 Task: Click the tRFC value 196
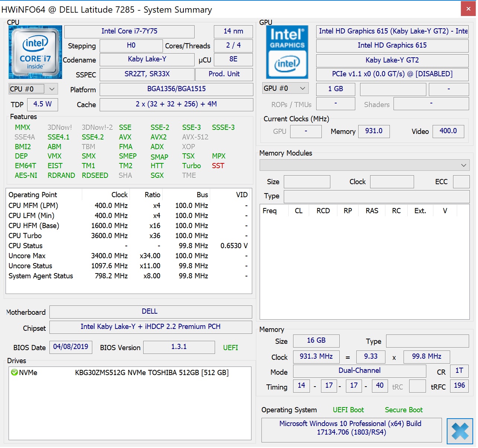pyautogui.click(x=459, y=385)
